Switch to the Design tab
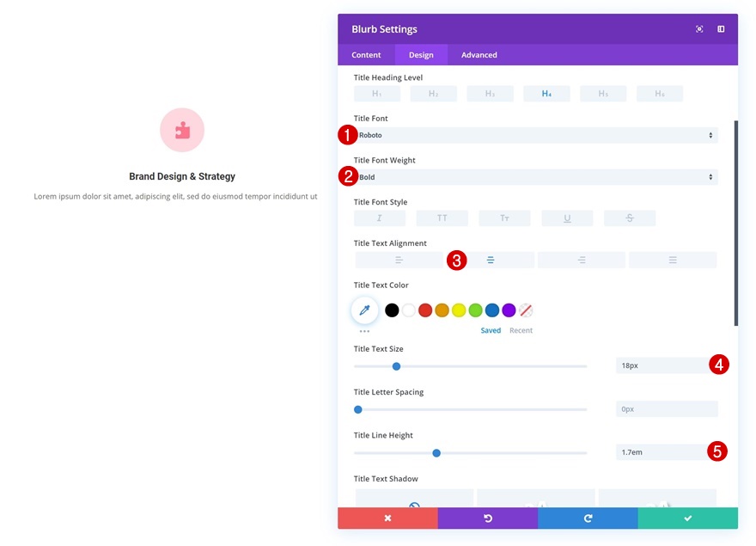Viewport: 756px width, 546px height. 421,55
